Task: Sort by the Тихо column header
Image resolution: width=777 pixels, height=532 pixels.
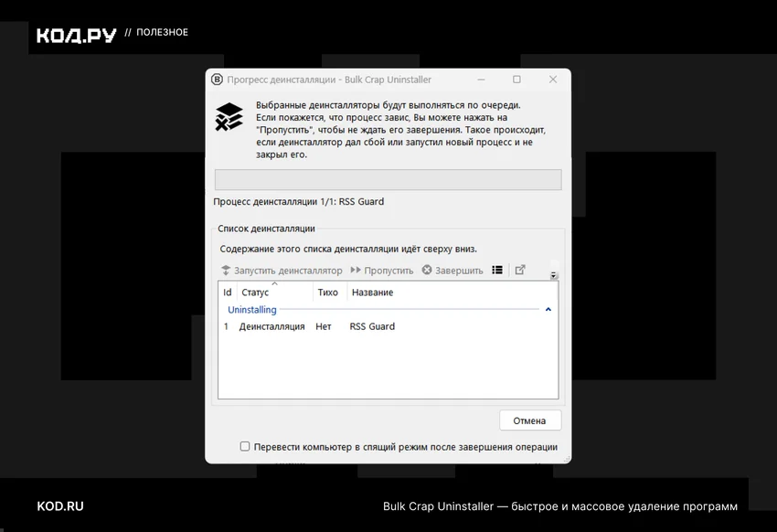Action: tap(330, 293)
